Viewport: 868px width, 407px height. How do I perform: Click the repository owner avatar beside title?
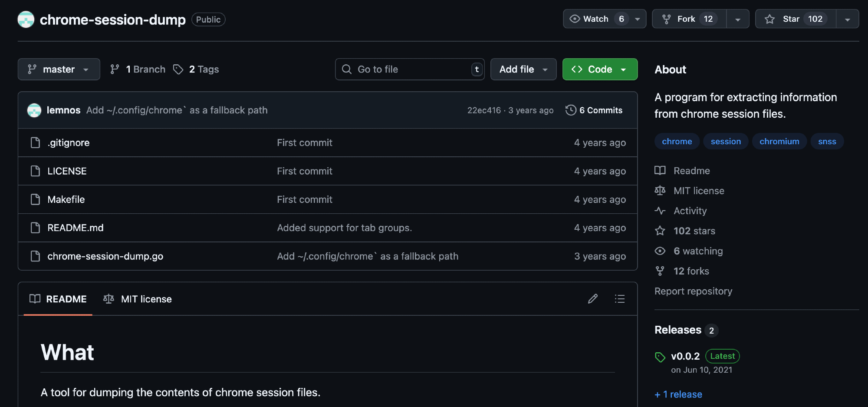26,20
